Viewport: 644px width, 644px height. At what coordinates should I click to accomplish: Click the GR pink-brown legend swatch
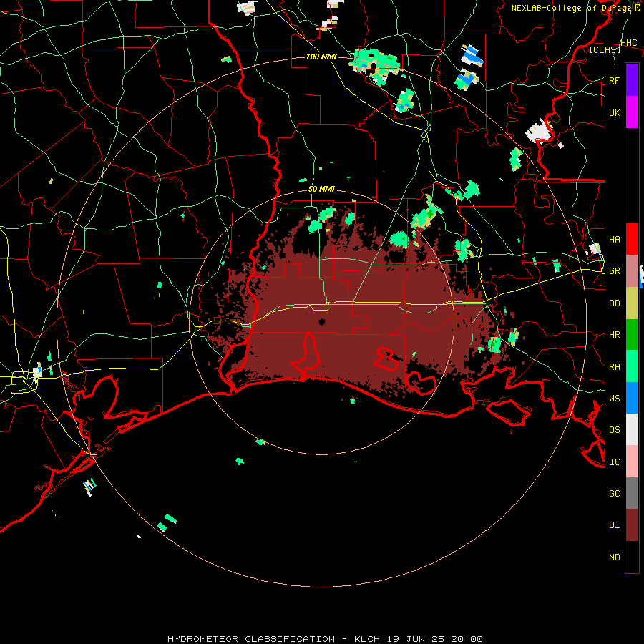632,270
